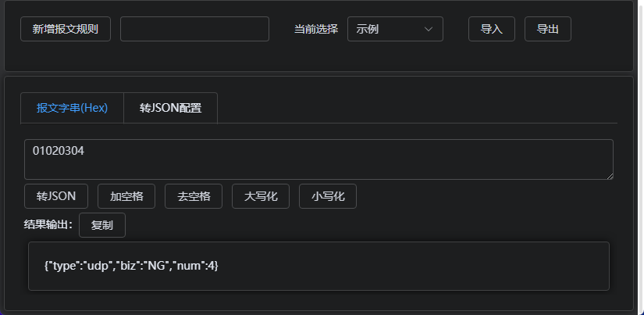Open the 示例 rule selection dropdown
The width and height of the screenshot is (644, 315).
395,29
